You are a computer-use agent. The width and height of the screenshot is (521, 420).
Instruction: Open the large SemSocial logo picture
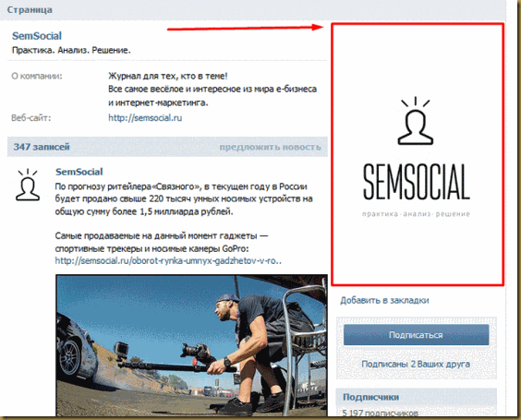tap(418, 154)
